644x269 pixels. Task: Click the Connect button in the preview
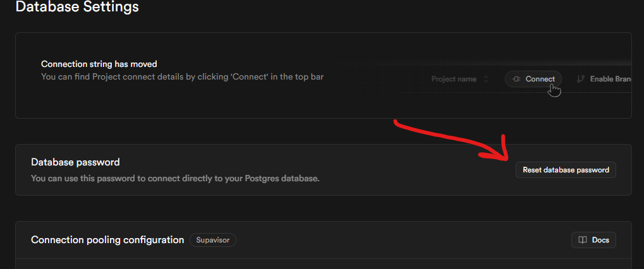point(533,79)
